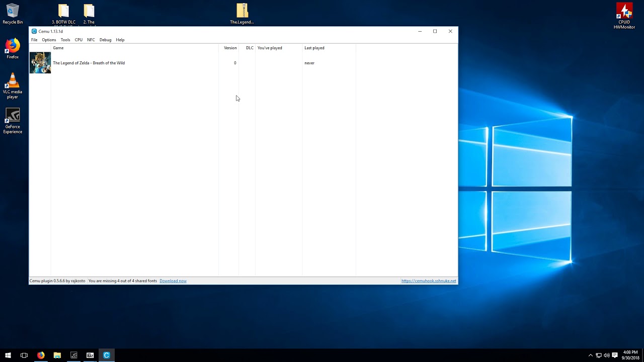Expand the CPU menu
This screenshot has width=644, height=362.
(x=78, y=40)
